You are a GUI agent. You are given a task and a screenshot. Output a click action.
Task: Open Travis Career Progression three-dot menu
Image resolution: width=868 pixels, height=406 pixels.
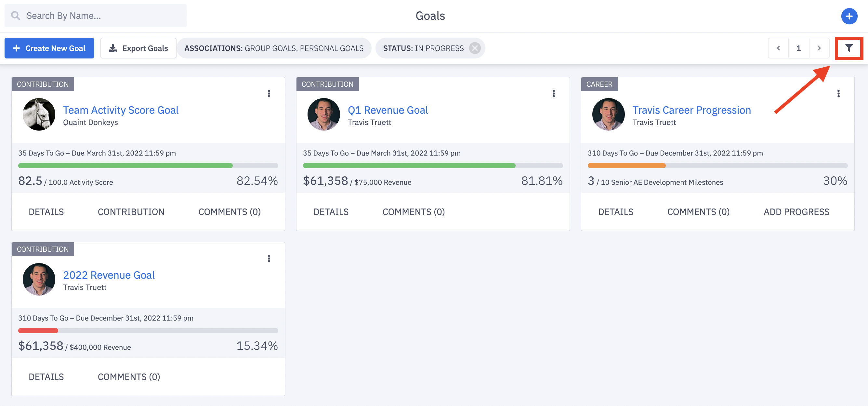pyautogui.click(x=838, y=93)
